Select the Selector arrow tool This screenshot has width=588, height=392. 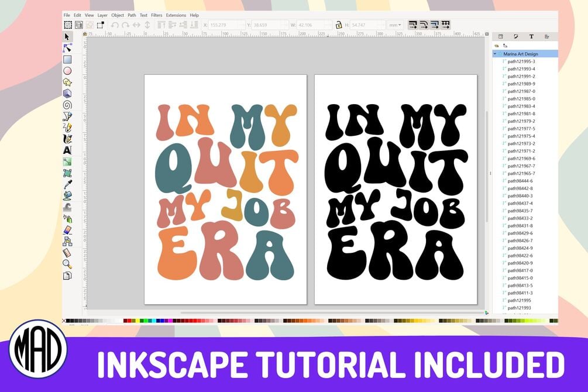click(67, 37)
